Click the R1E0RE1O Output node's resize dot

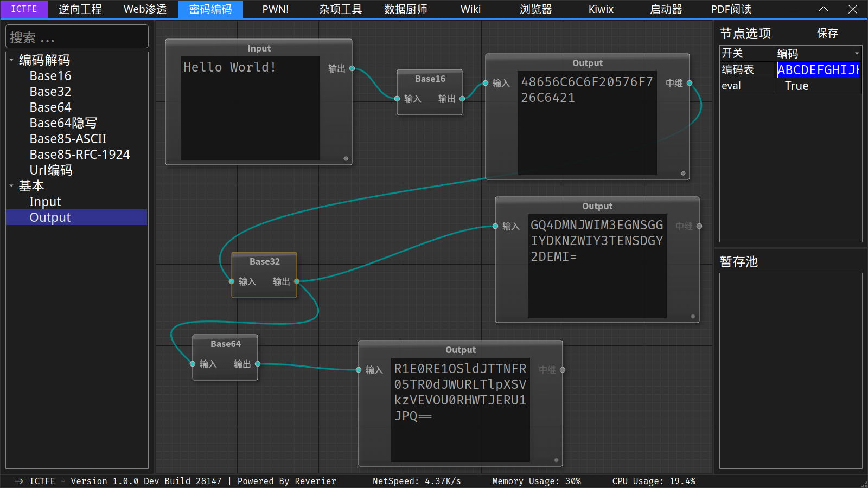click(x=556, y=460)
